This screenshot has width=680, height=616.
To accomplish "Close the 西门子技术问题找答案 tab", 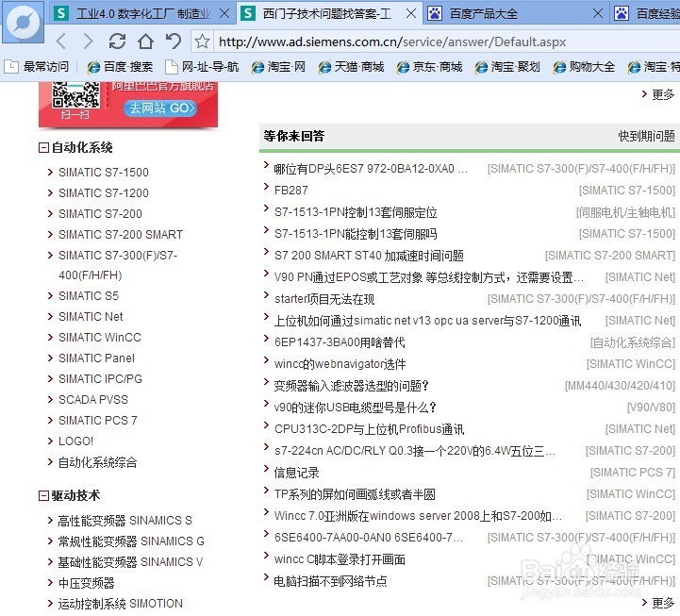I will tap(411, 14).
